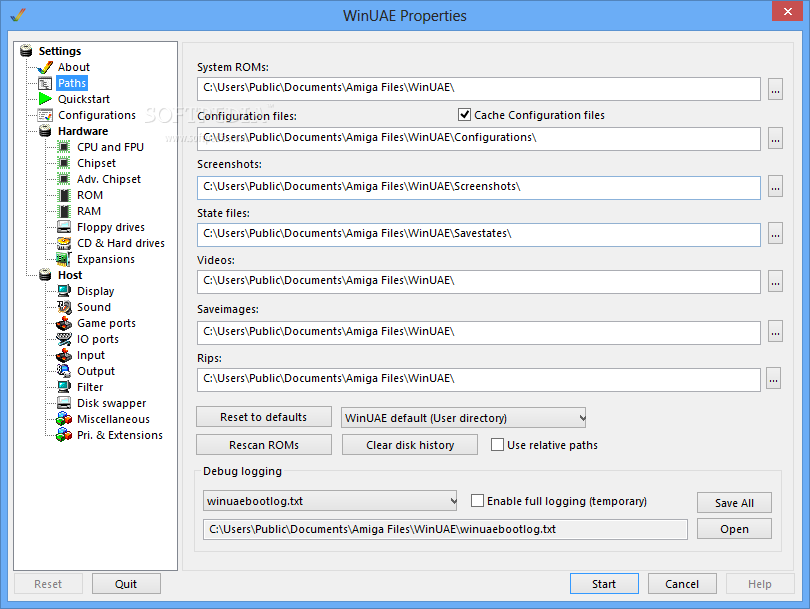
Task: Click the Expansions card icon
Action: click(64, 259)
